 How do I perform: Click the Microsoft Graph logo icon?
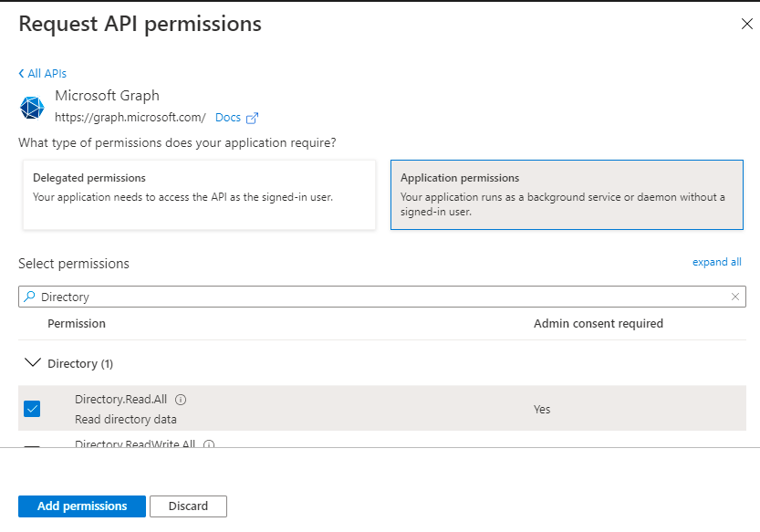(32, 107)
